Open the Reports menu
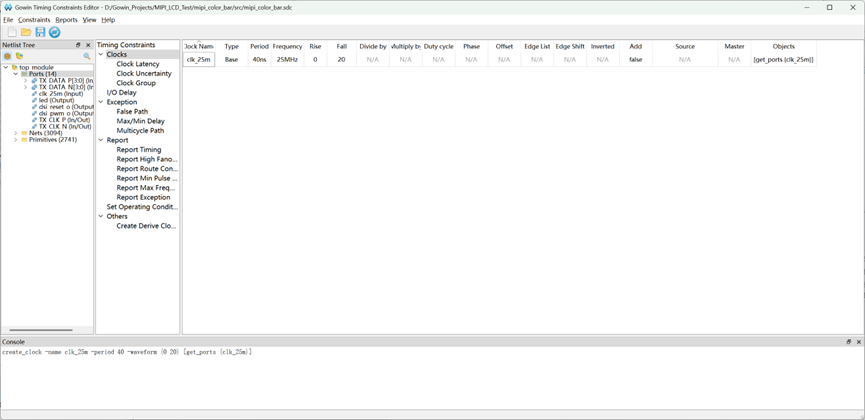This screenshot has width=865, height=420. coord(67,20)
